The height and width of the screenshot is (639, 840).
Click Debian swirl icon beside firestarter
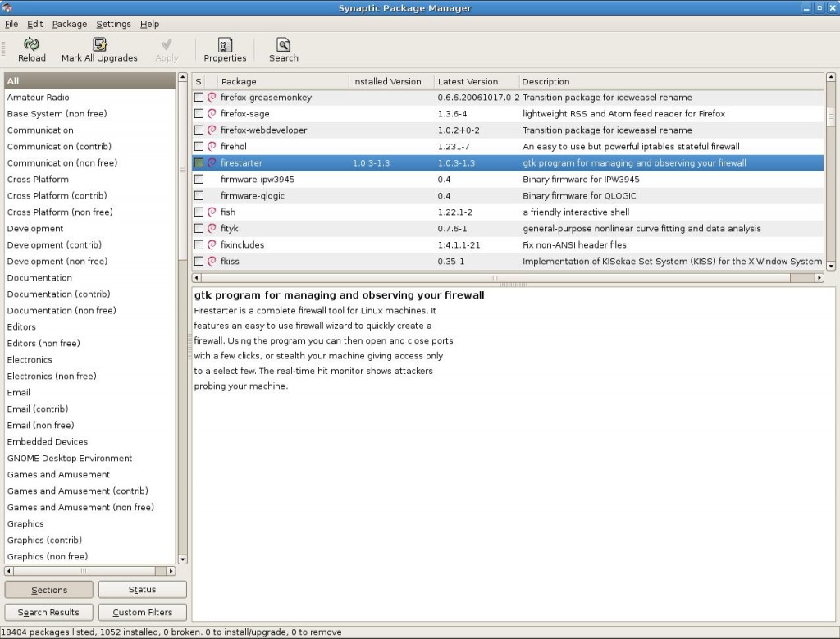tap(212, 162)
